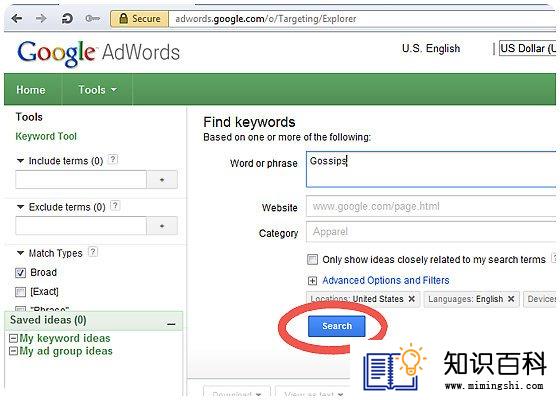Open Advanced Options and Filters link
The width and height of the screenshot is (560, 400).
(x=386, y=280)
